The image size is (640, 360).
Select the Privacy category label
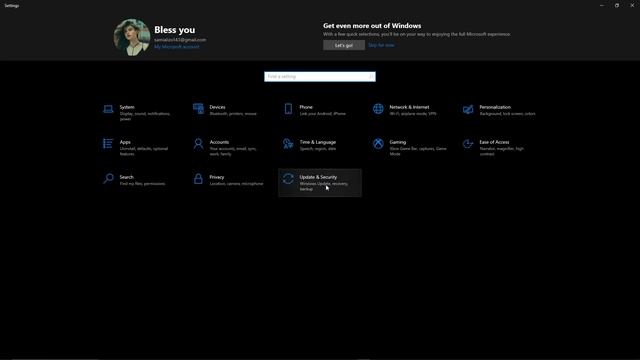point(217,178)
